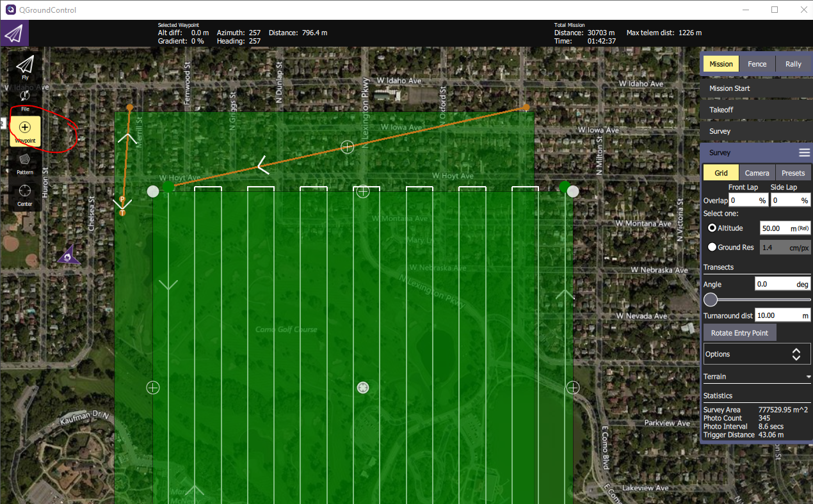Expand the Options section
Image resolution: width=813 pixels, height=504 pixels.
pos(757,354)
